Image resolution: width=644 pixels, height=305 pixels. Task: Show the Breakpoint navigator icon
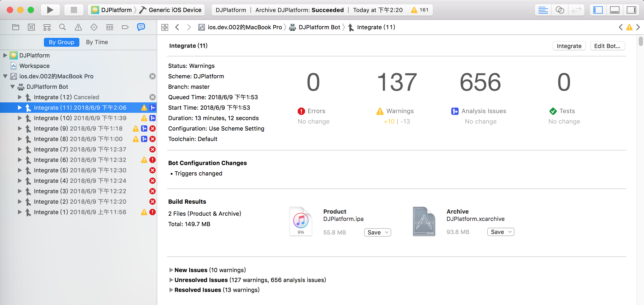tap(125, 27)
